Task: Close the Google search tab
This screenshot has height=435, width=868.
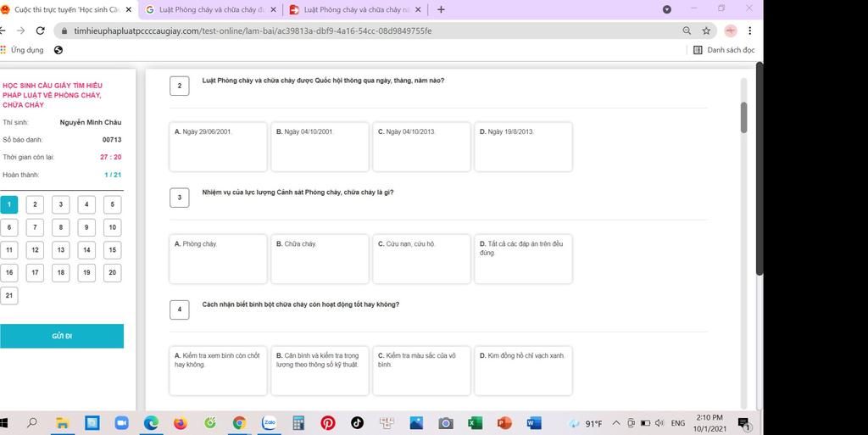Action: [273, 9]
